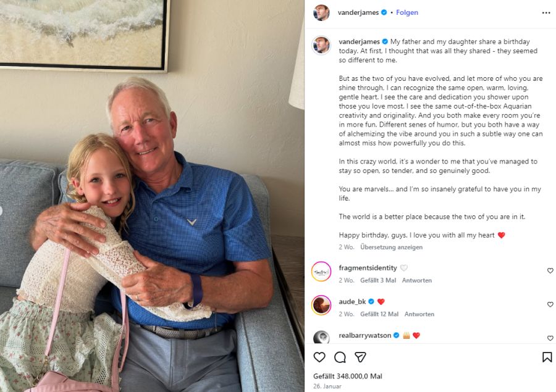Like the realbarrywatson comment
Screen dimensions: 556x392
(x=550, y=338)
